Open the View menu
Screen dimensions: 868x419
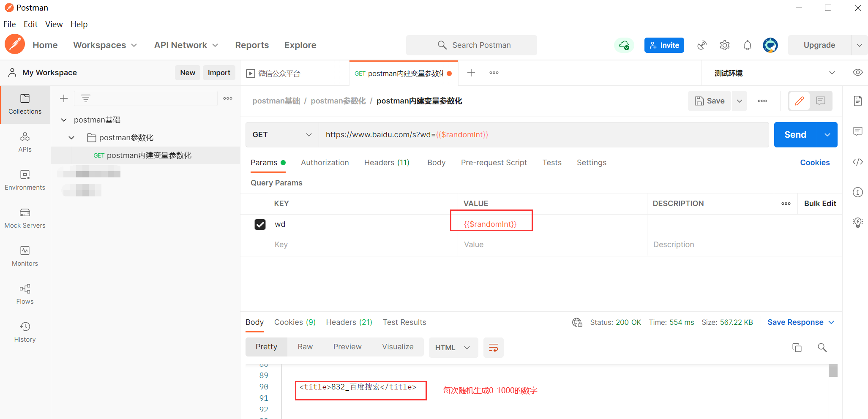[54, 24]
